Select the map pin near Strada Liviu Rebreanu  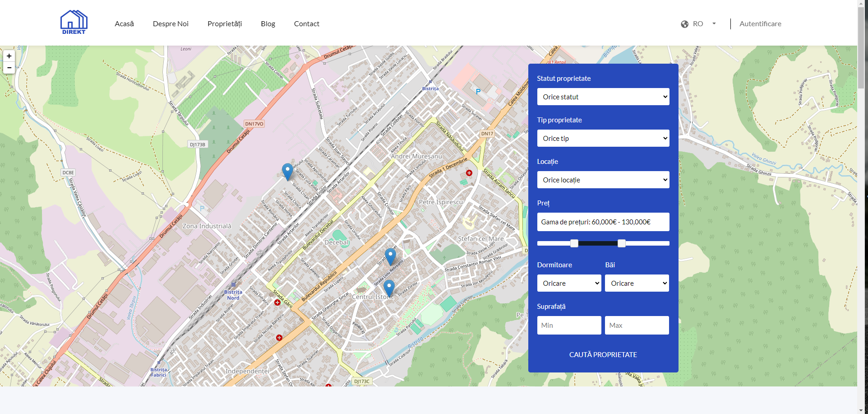coord(390,256)
